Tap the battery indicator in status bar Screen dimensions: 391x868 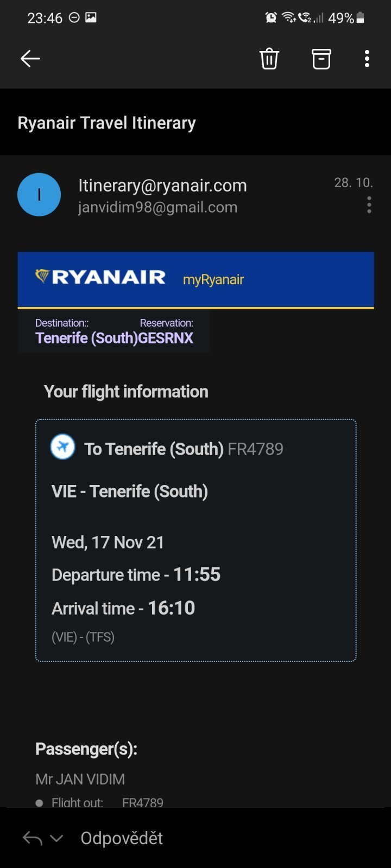[x=360, y=18]
